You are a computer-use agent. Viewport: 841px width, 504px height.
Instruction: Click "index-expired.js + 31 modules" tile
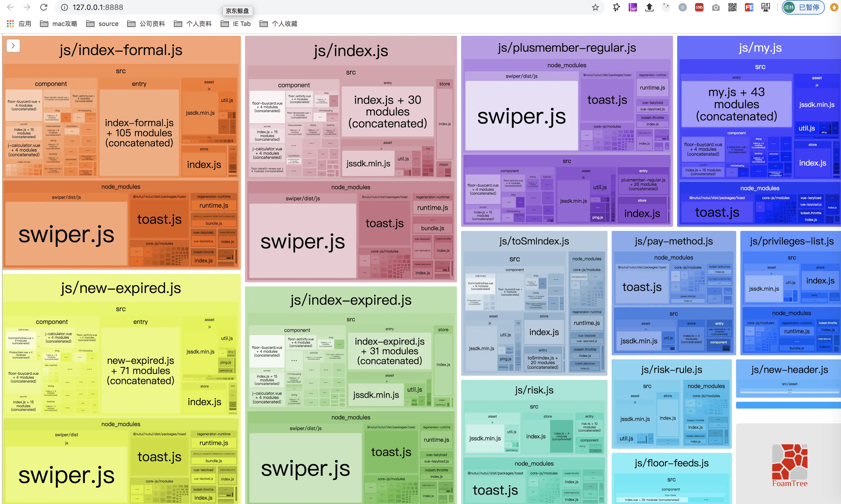[390, 351]
